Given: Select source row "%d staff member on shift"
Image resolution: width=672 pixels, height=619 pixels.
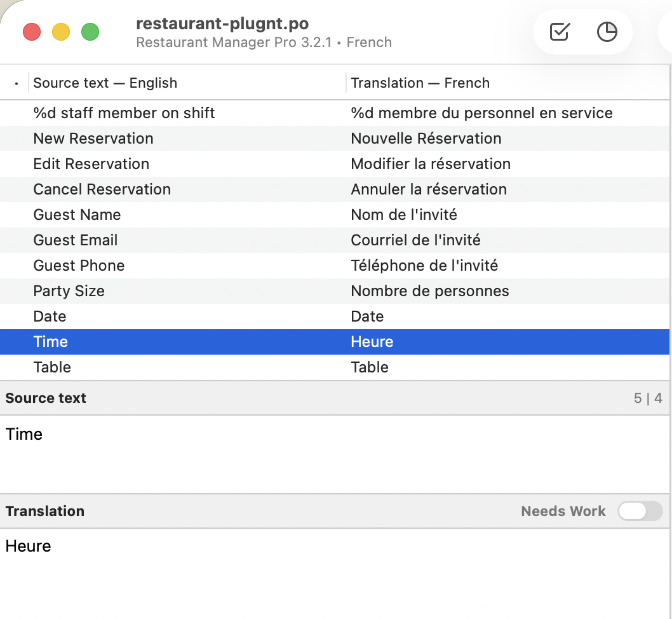Looking at the screenshot, I should 124,112.
